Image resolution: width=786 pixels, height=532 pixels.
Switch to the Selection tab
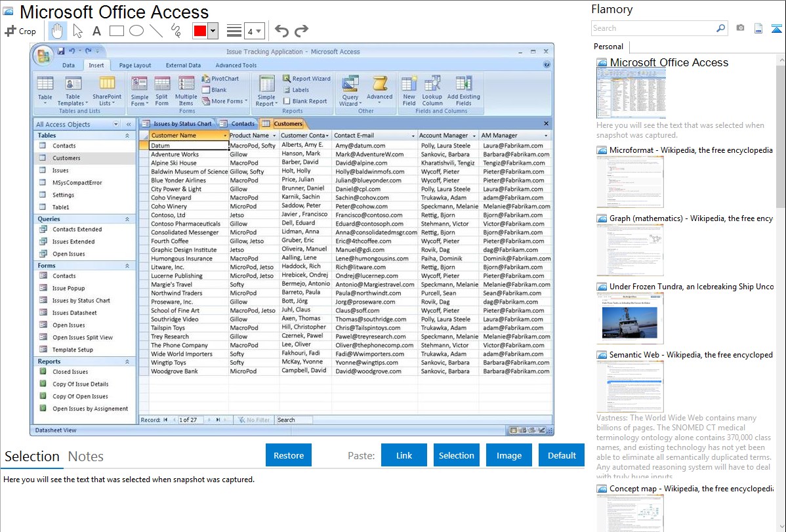[x=32, y=457]
